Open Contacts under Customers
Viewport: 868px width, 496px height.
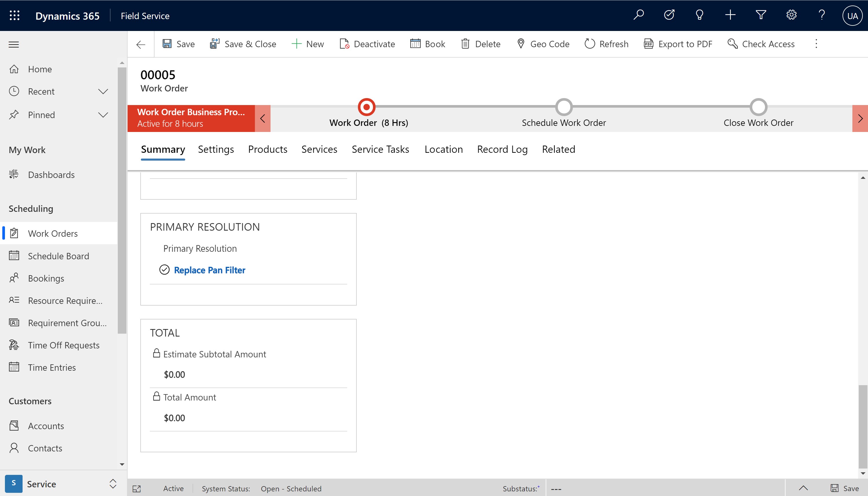(58, 448)
